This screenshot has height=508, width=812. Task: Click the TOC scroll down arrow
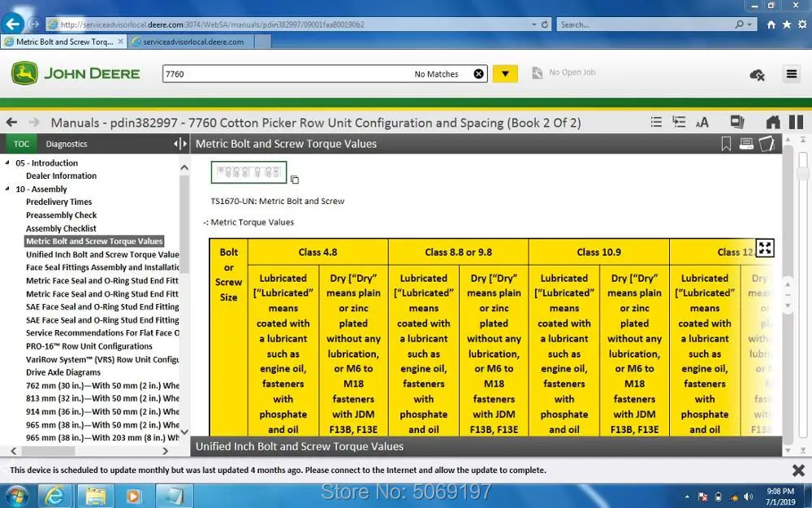184,432
